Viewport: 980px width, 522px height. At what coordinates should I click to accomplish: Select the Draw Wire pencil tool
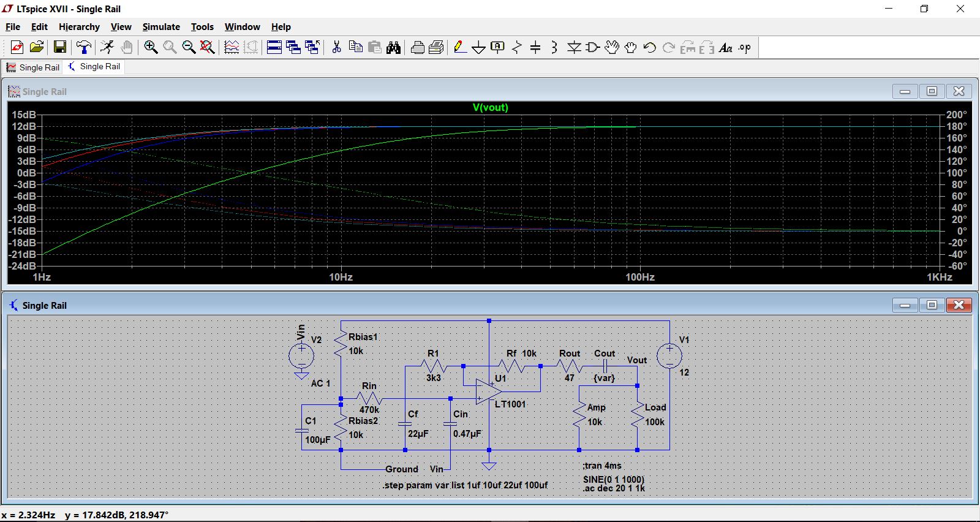pyautogui.click(x=461, y=47)
